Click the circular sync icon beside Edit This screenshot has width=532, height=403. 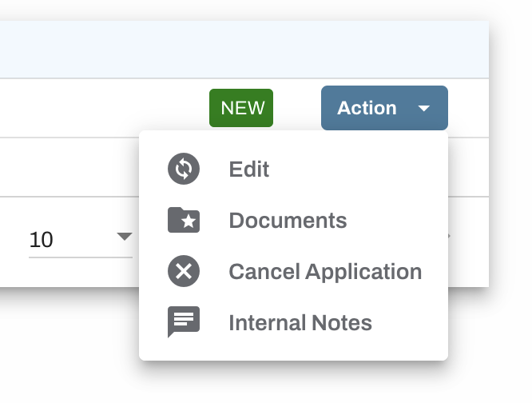tap(184, 169)
